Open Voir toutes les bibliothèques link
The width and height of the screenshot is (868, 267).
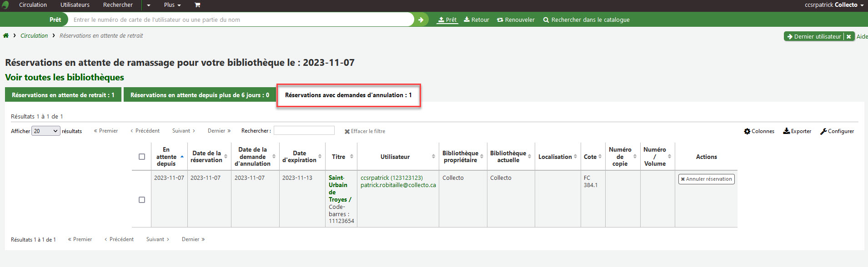click(65, 77)
